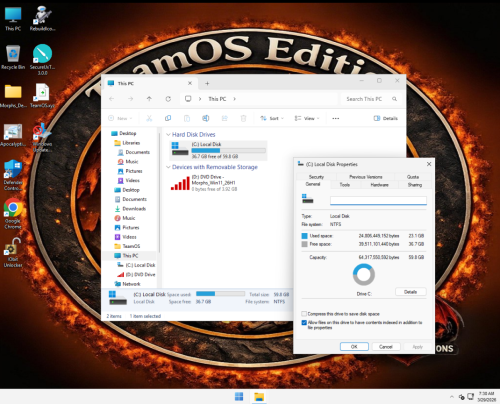Open the Windows Start button
The height and width of the screenshot is (404, 500).
tap(239, 397)
